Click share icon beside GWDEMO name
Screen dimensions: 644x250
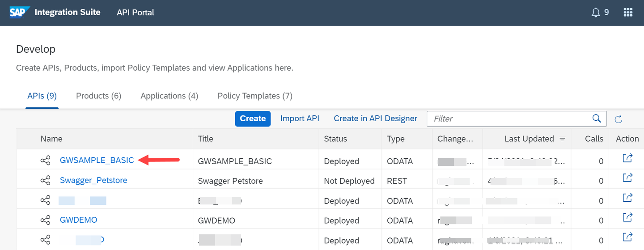point(45,220)
